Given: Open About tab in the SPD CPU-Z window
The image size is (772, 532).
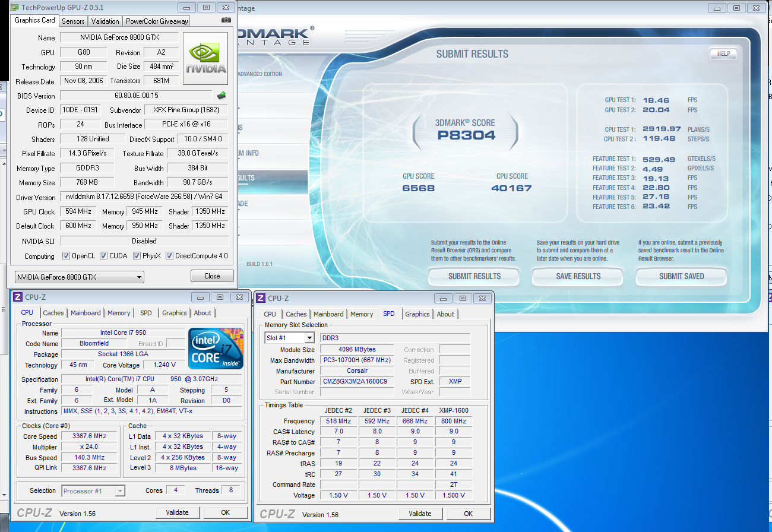Looking at the screenshot, I should (445, 314).
